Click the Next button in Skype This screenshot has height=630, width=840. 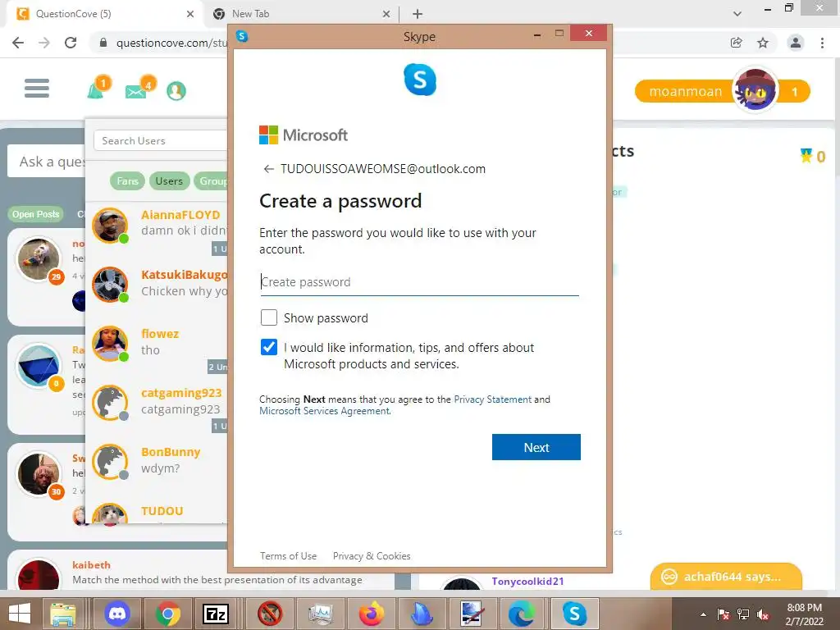pos(536,447)
